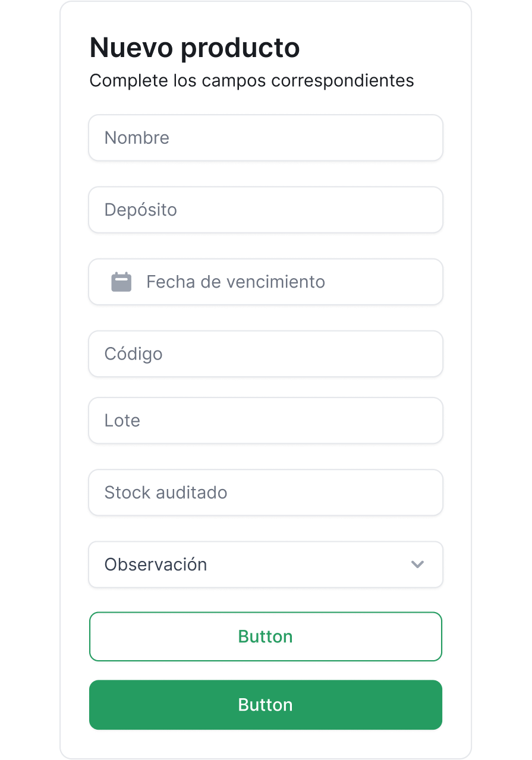This screenshot has width=532, height=760.
Task: Click the Nuevo producto heading
Action: click(194, 48)
